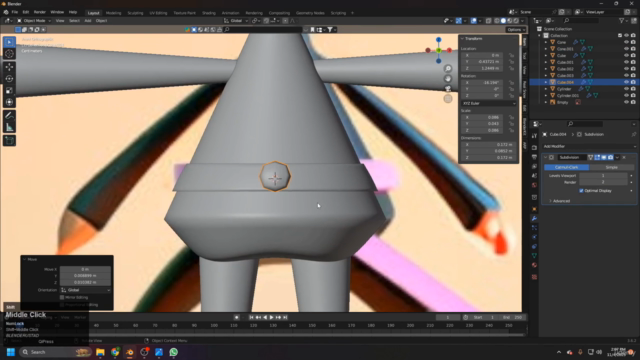Open the Particles properties tab icon

coord(534,228)
